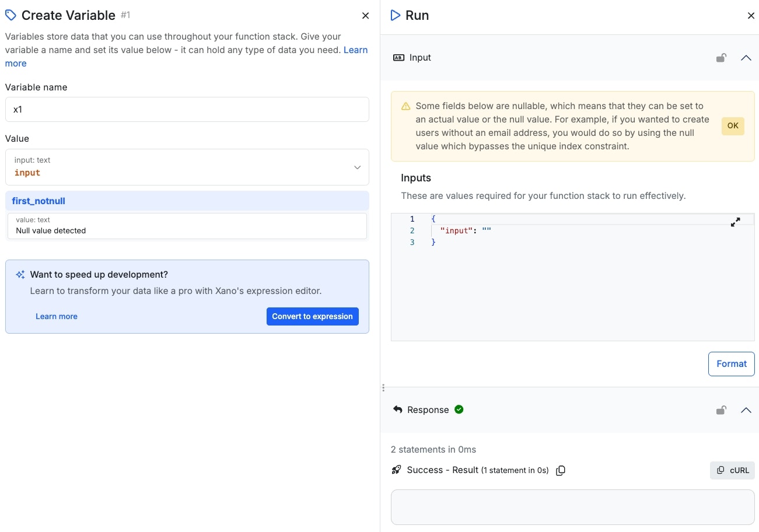Copy the Success result to clipboard

point(561,470)
